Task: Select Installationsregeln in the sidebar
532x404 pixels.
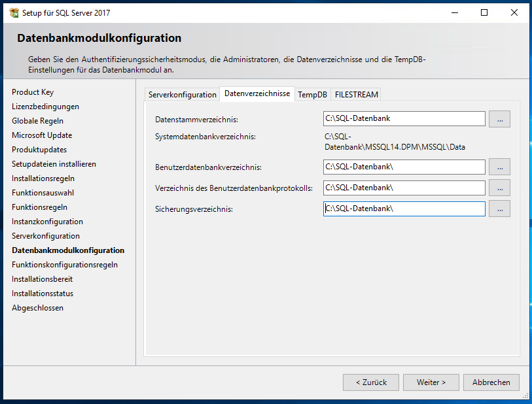Action: pos(43,178)
